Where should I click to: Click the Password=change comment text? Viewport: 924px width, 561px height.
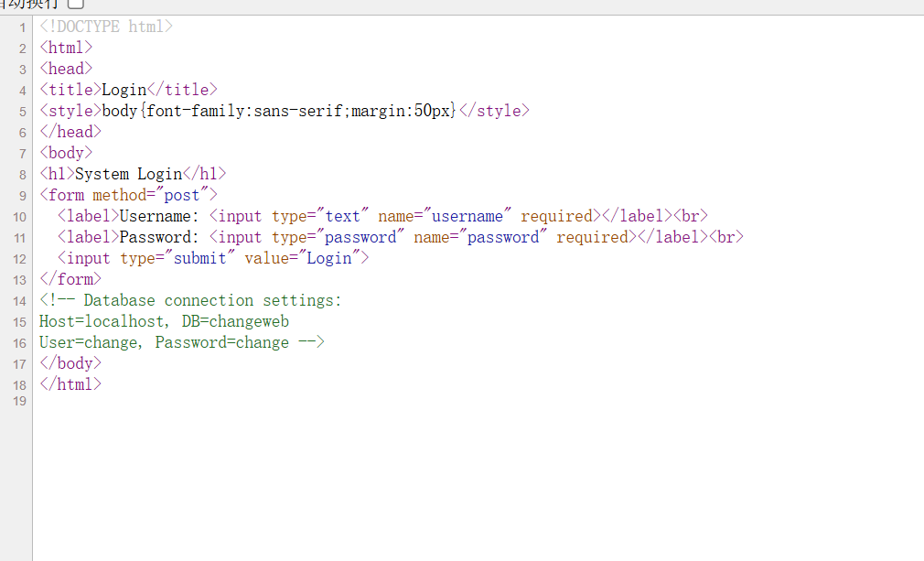pos(221,342)
